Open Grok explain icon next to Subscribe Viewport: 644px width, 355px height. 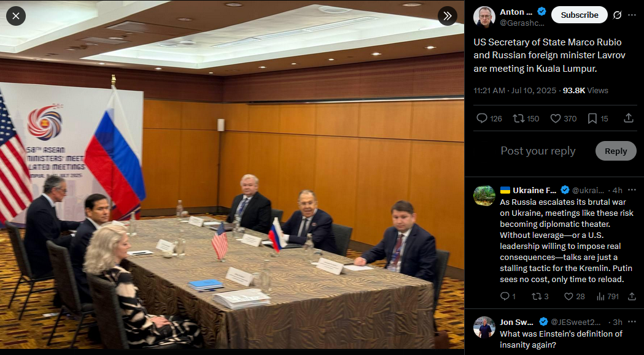[x=617, y=15]
